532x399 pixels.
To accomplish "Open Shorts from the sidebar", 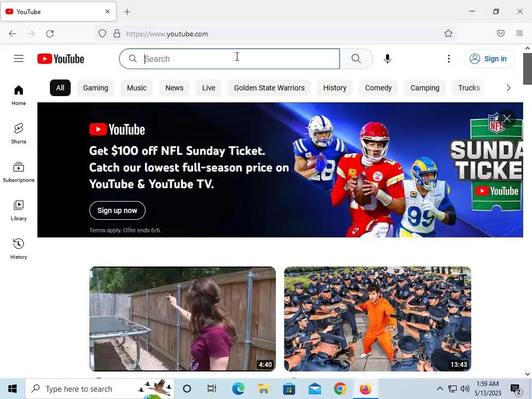I will coord(19,134).
